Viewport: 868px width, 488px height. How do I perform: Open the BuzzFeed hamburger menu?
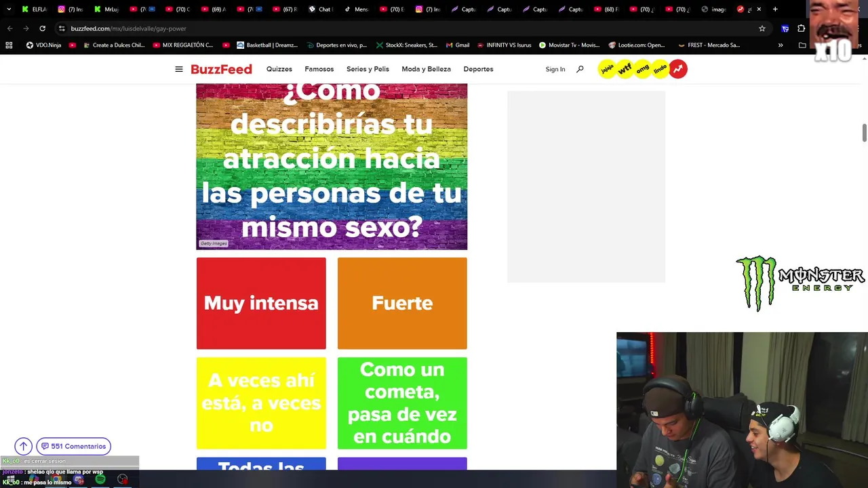coord(178,69)
